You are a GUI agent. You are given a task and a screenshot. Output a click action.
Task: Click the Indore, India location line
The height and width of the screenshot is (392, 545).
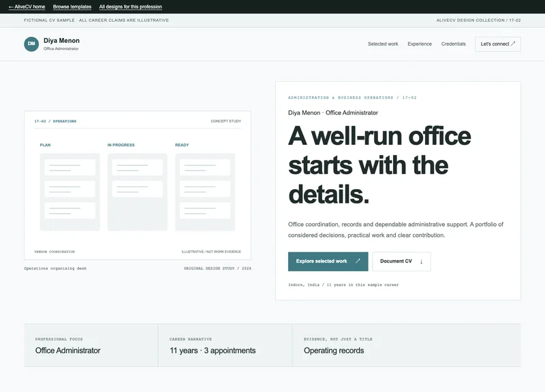(343, 284)
